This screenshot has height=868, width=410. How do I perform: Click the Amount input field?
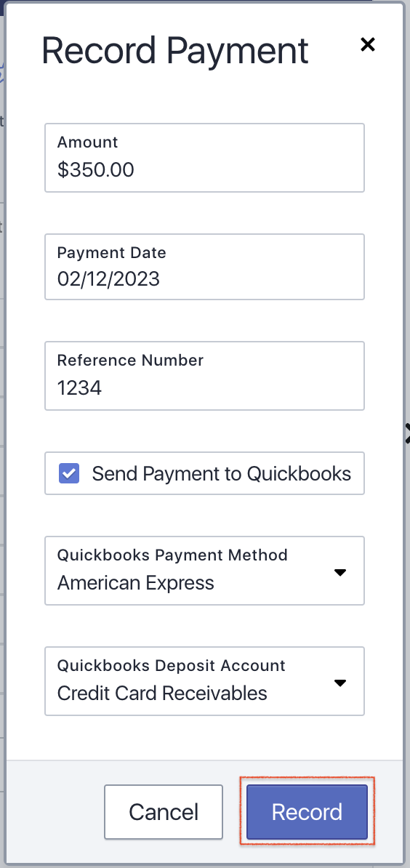(x=204, y=158)
